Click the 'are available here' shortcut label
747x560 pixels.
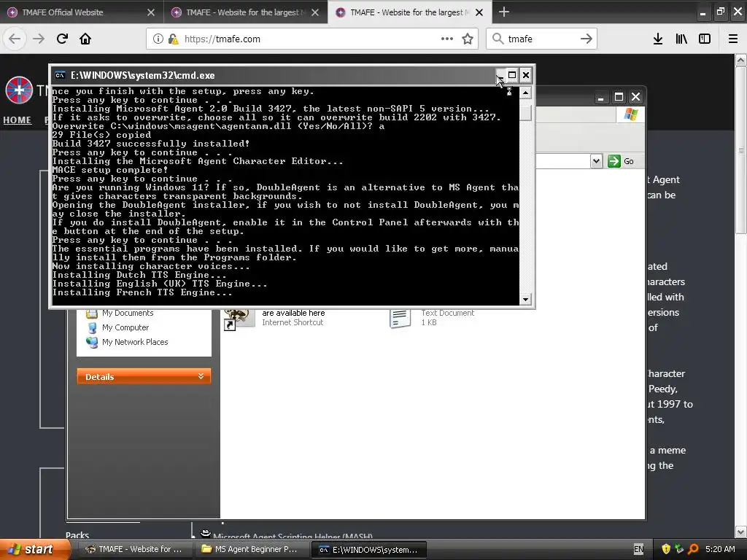(293, 313)
